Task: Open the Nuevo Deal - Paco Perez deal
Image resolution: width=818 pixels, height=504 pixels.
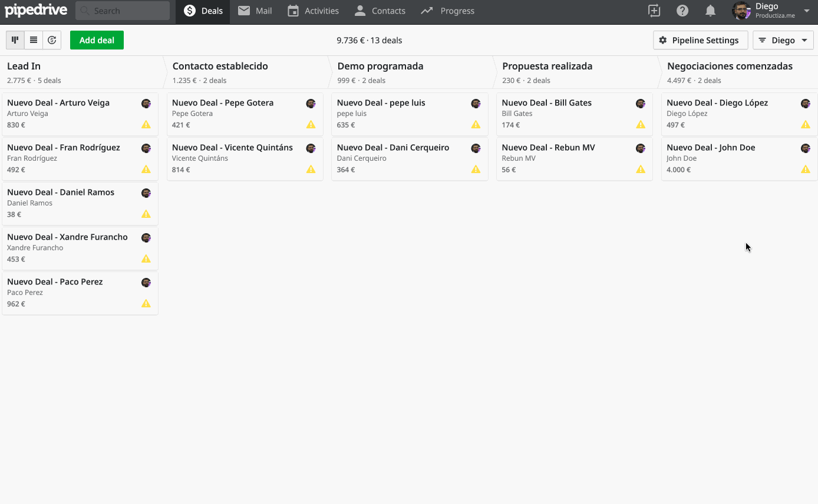Action: click(55, 282)
